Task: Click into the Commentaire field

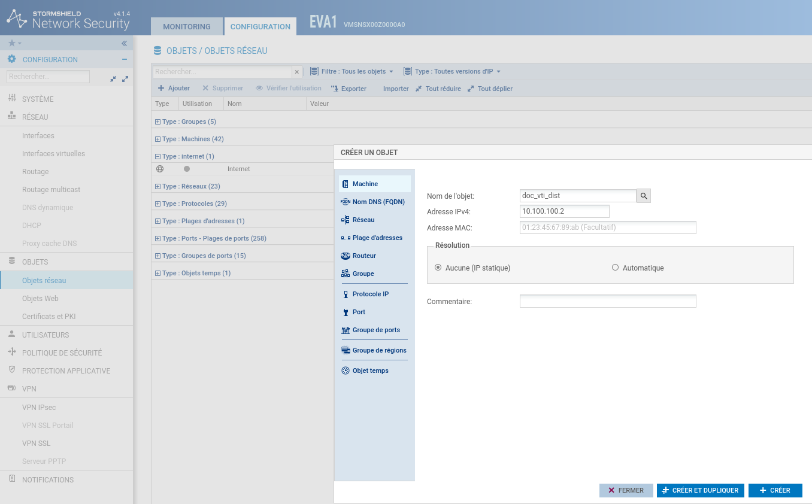Action: tap(607, 301)
